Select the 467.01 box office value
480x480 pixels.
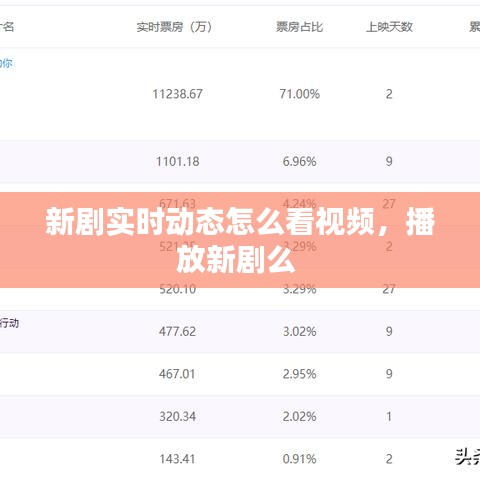[x=177, y=374]
